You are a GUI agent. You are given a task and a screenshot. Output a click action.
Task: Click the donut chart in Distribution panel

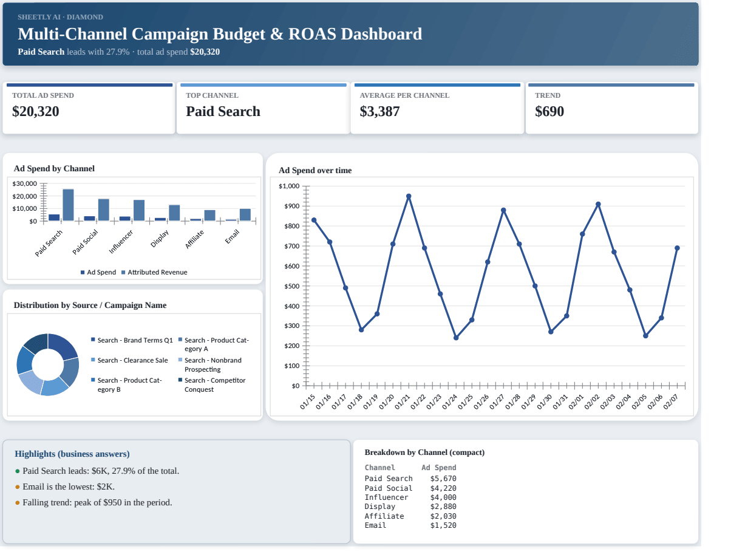[48, 364]
